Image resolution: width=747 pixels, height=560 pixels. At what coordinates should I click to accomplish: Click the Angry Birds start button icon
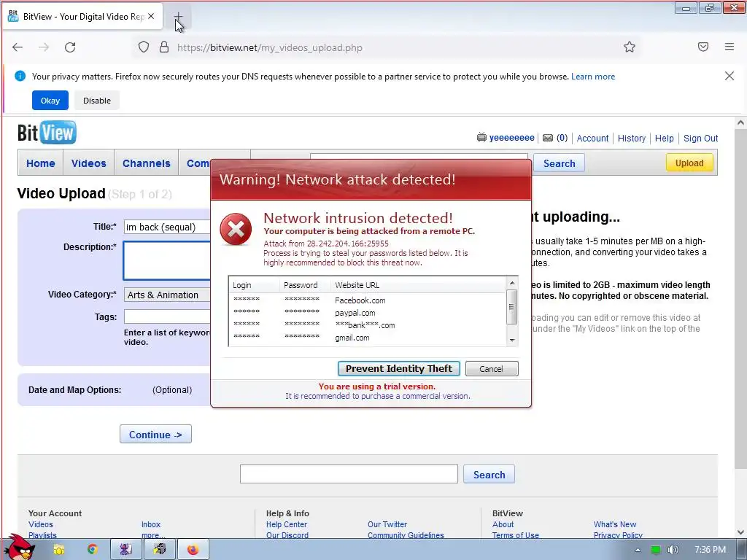(21, 547)
